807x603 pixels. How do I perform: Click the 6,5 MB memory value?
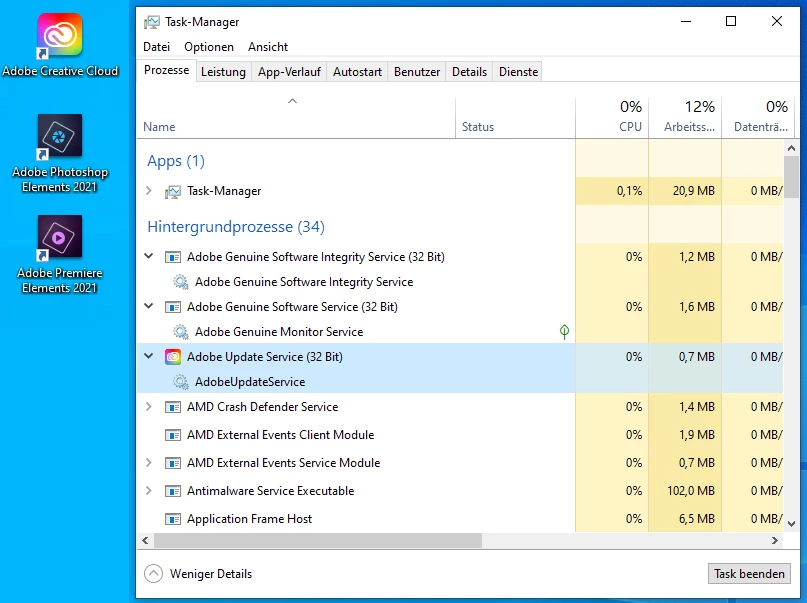pos(697,519)
